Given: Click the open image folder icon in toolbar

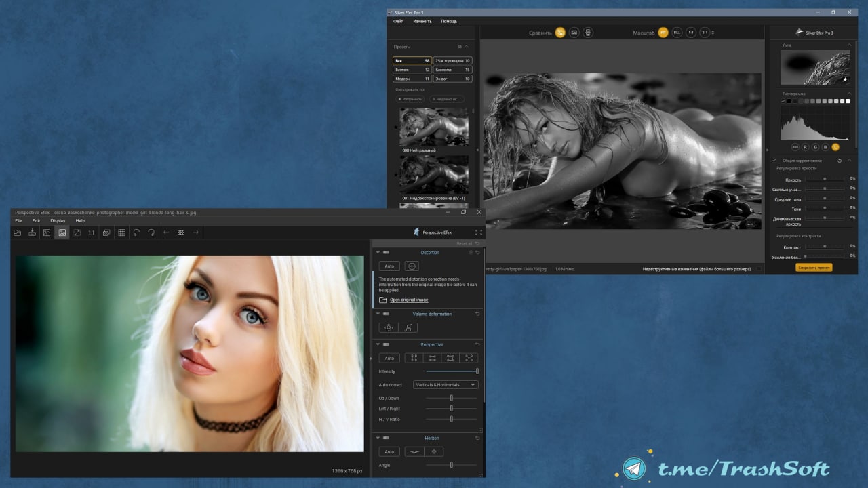Looking at the screenshot, I should tap(17, 232).
